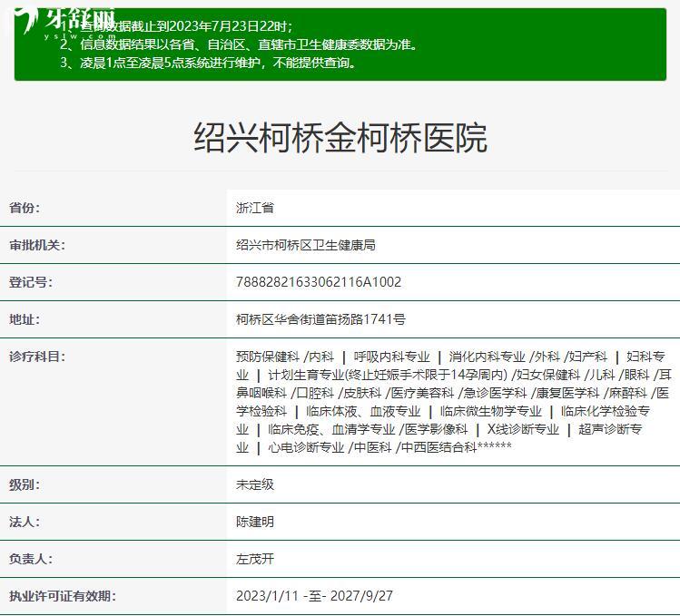
Task: Select legal person name 陈建明
Action: 255,522
